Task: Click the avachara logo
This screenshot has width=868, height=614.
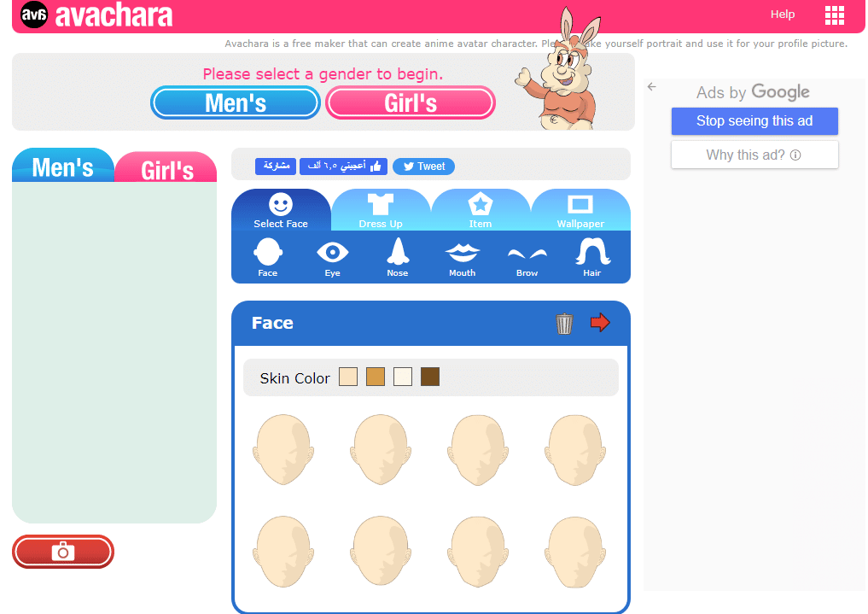Action: [x=96, y=15]
